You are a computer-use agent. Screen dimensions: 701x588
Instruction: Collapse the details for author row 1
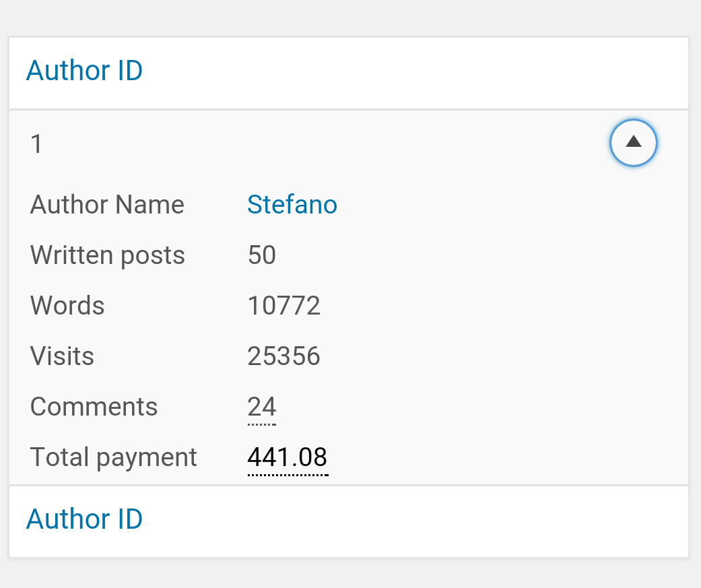[633, 142]
